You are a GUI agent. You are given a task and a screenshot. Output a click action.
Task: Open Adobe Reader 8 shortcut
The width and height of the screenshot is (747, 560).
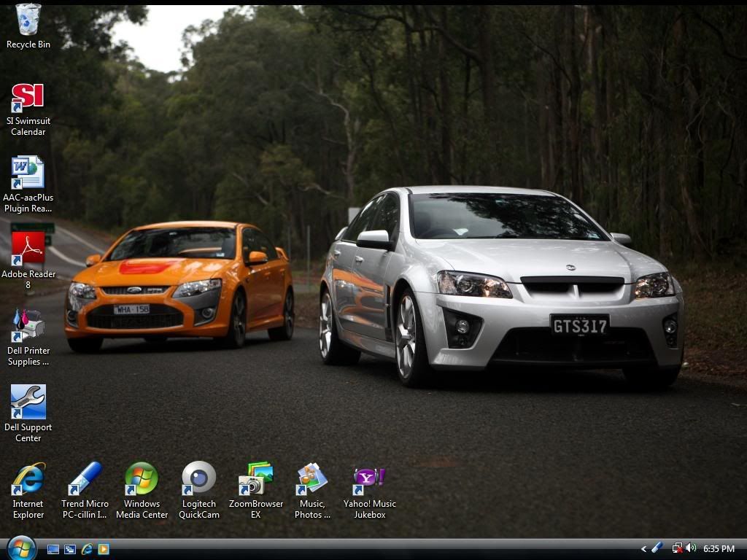[x=28, y=250]
